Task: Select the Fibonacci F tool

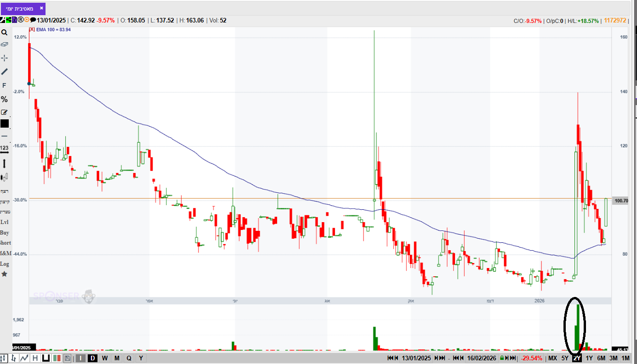Action: click(4, 85)
